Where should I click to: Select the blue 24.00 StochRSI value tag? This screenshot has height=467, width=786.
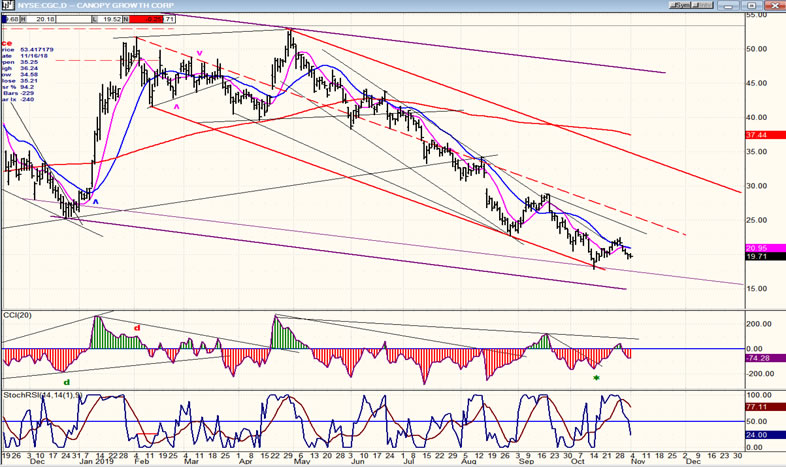tap(765, 435)
